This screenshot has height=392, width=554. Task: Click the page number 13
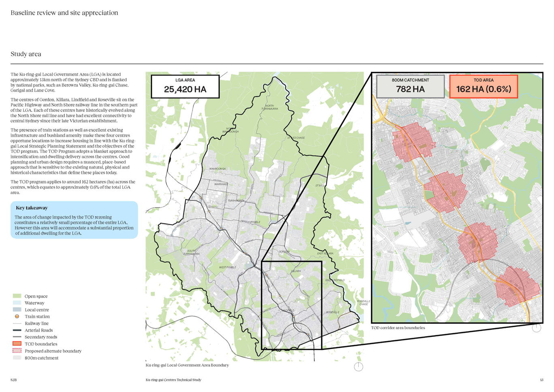[541, 380]
